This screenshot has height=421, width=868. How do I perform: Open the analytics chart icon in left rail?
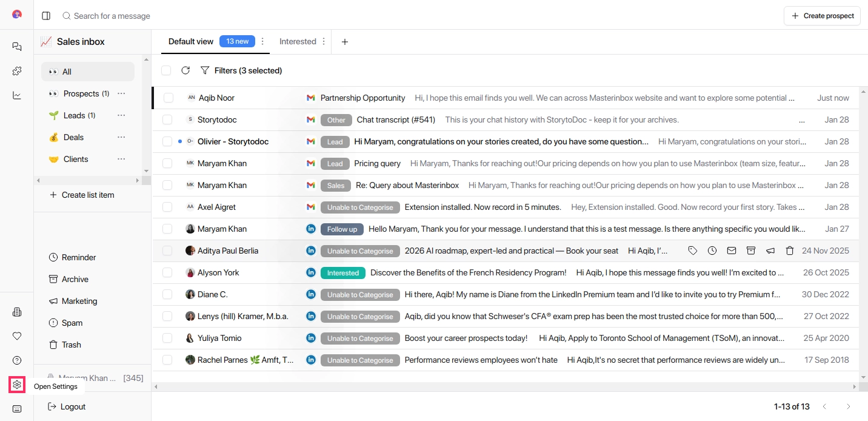17,95
